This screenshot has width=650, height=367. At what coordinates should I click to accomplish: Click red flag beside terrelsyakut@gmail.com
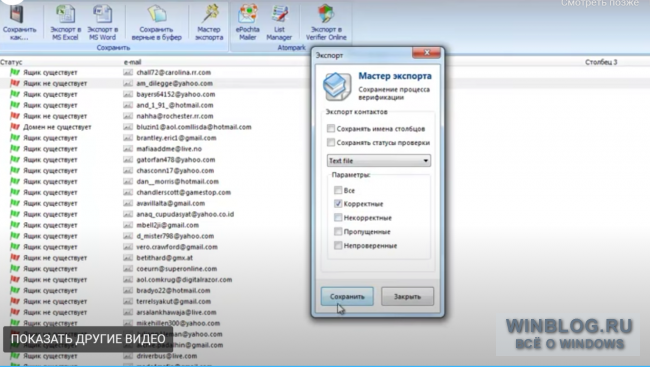pos(15,301)
